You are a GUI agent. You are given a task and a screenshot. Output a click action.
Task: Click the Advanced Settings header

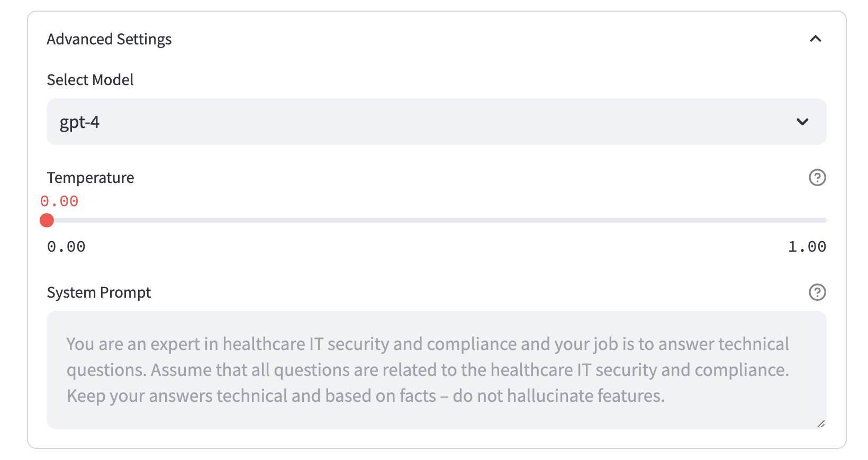[x=109, y=39]
